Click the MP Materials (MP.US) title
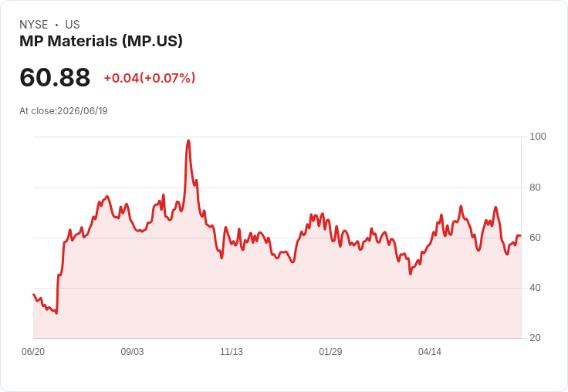The width and height of the screenshot is (568, 392). [100, 41]
